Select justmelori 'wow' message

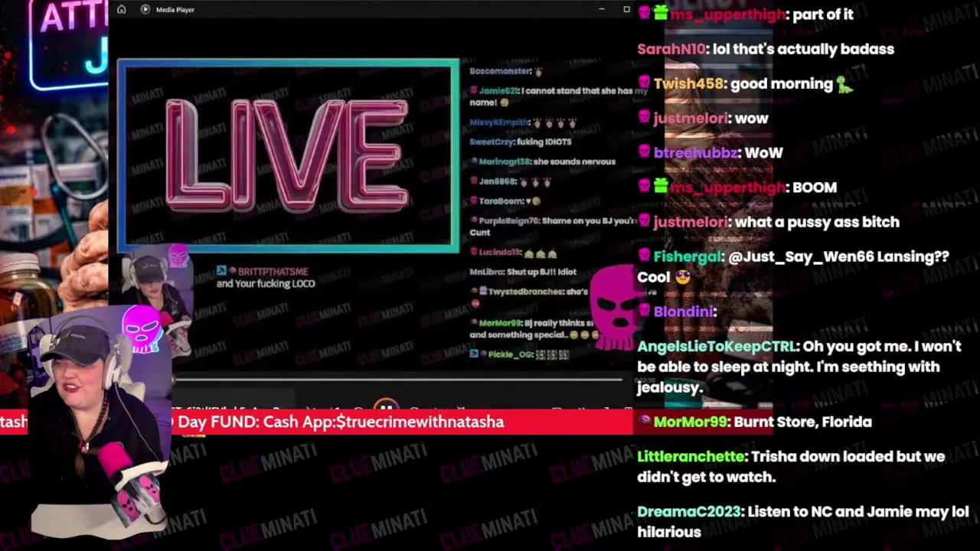(703, 118)
